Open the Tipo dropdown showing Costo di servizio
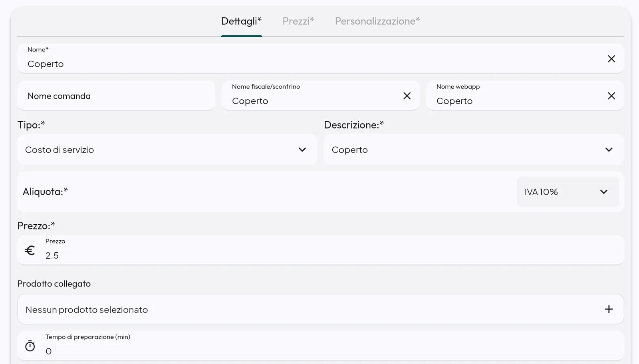This screenshot has width=639, height=364. [x=167, y=150]
